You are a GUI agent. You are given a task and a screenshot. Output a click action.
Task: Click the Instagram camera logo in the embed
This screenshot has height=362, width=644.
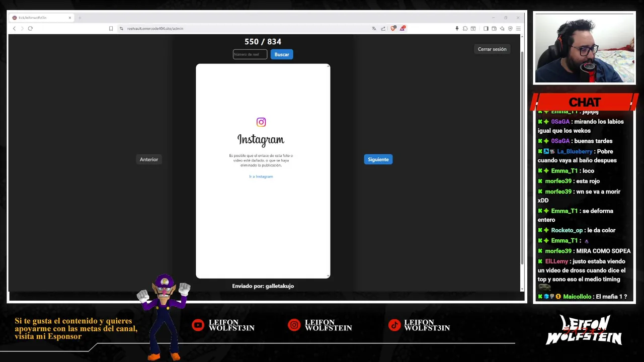pos(261,122)
